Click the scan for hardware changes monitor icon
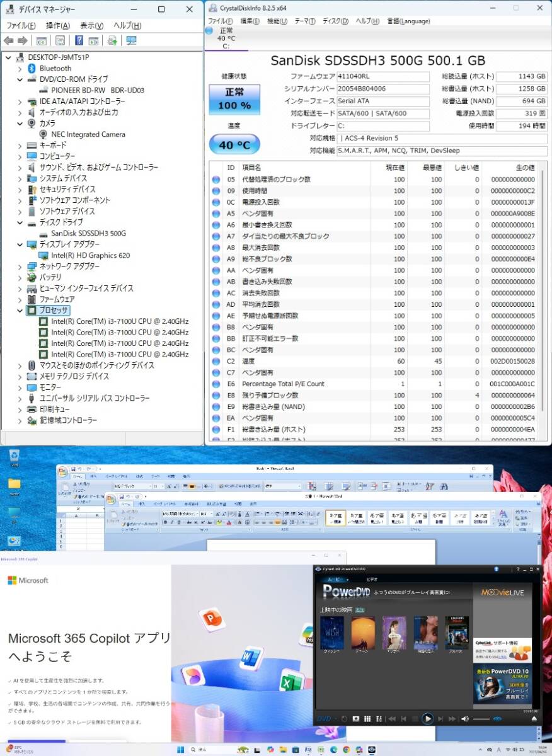552x756 pixels. pyautogui.click(x=131, y=40)
